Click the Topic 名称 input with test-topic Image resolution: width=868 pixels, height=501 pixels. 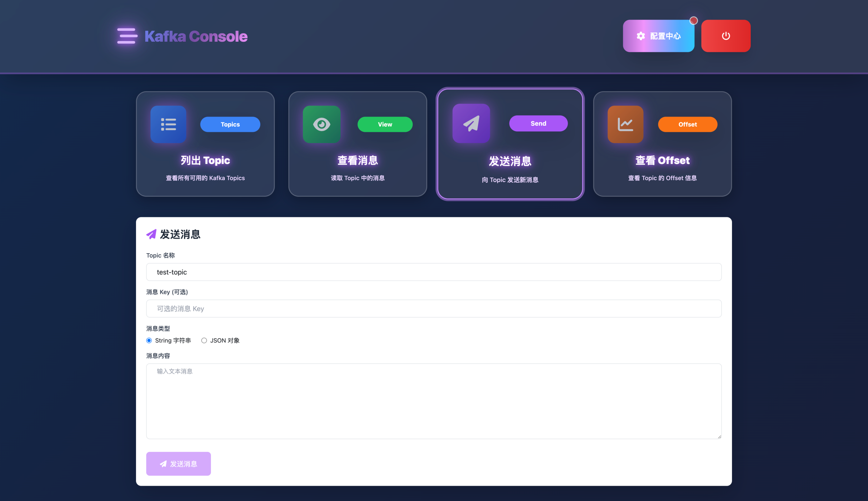[x=434, y=272]
